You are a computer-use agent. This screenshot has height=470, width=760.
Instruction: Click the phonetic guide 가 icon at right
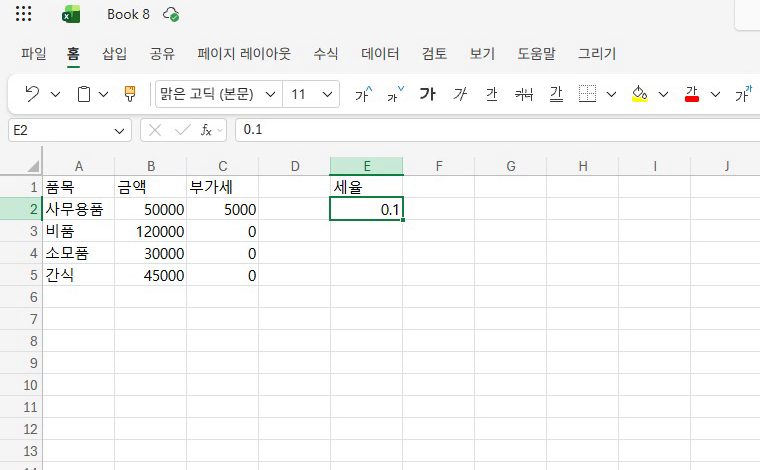744,94
